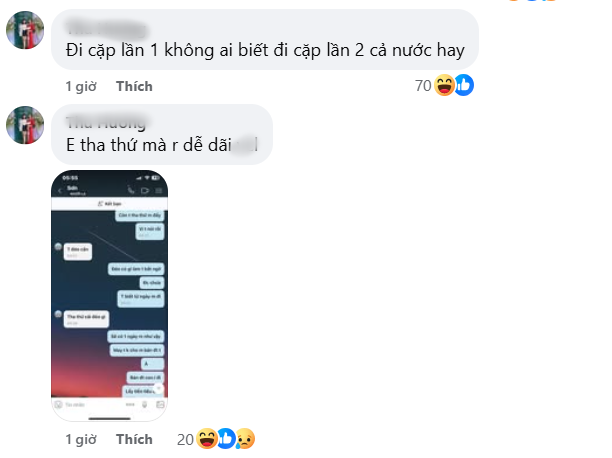Click the blue Like reaction beside 70
The image size is (612, 458).
coord(464,85)
